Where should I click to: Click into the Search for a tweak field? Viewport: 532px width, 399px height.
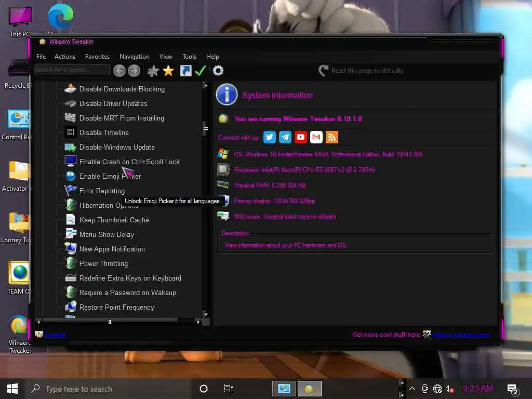72,70
